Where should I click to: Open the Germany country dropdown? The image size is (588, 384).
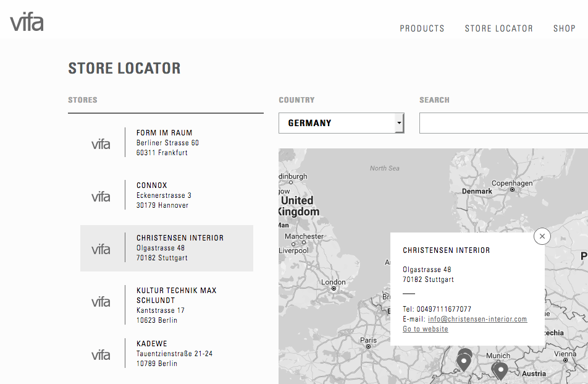[x=341, y=123]
